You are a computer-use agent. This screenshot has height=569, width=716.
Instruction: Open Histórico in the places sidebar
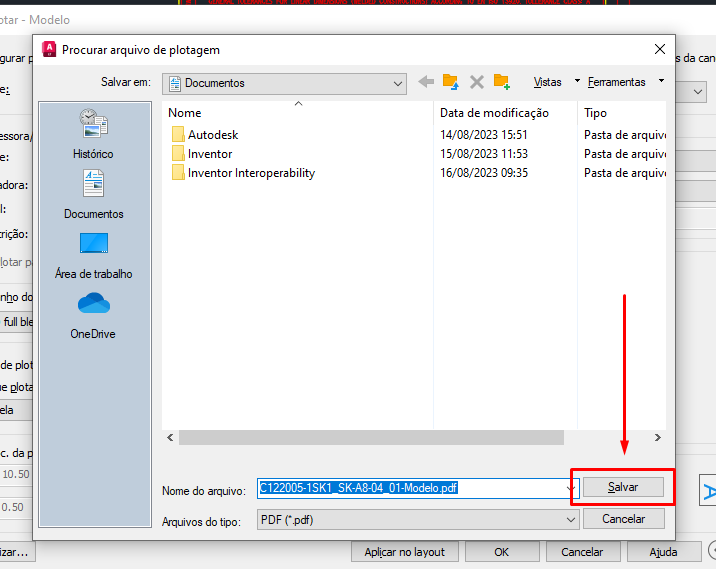(93, 135)
